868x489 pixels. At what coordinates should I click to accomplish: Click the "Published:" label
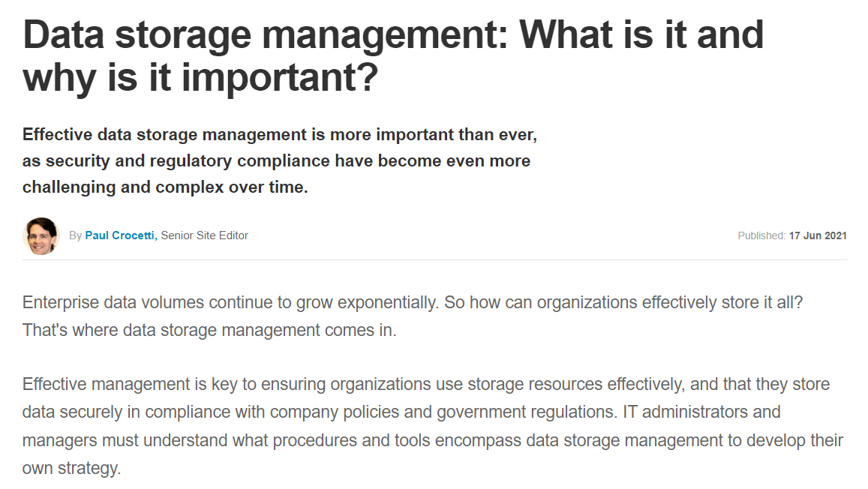(761, 235)
